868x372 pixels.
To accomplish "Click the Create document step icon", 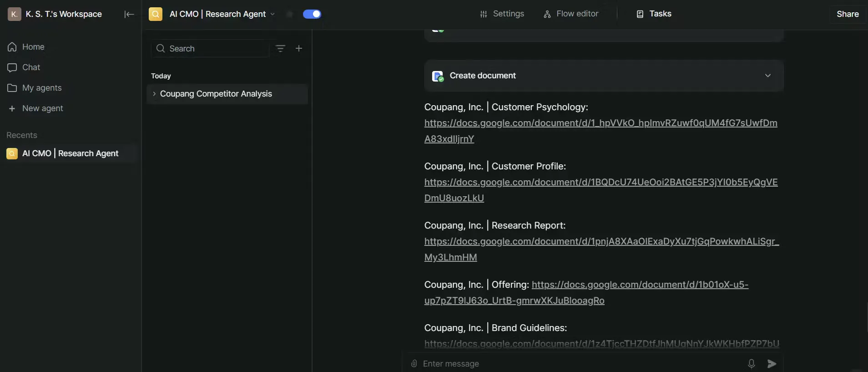I will coord(438,76).
